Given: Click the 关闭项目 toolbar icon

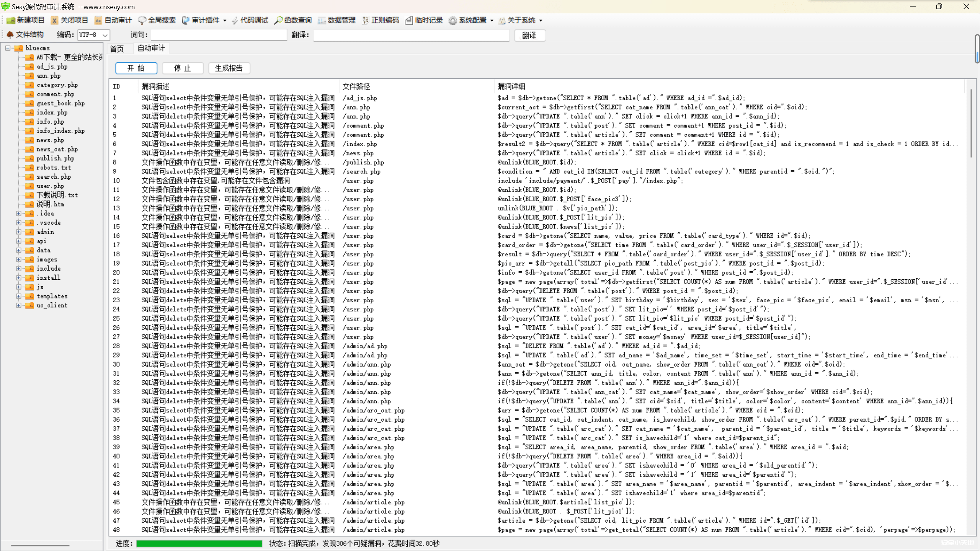Looking at the screenshot, I should (x=55, y=20).
